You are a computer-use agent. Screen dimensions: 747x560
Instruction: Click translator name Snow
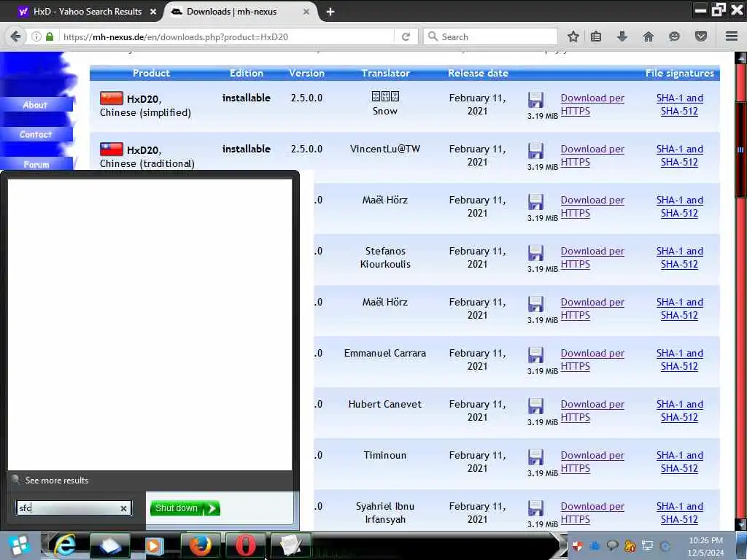[385, 111]
